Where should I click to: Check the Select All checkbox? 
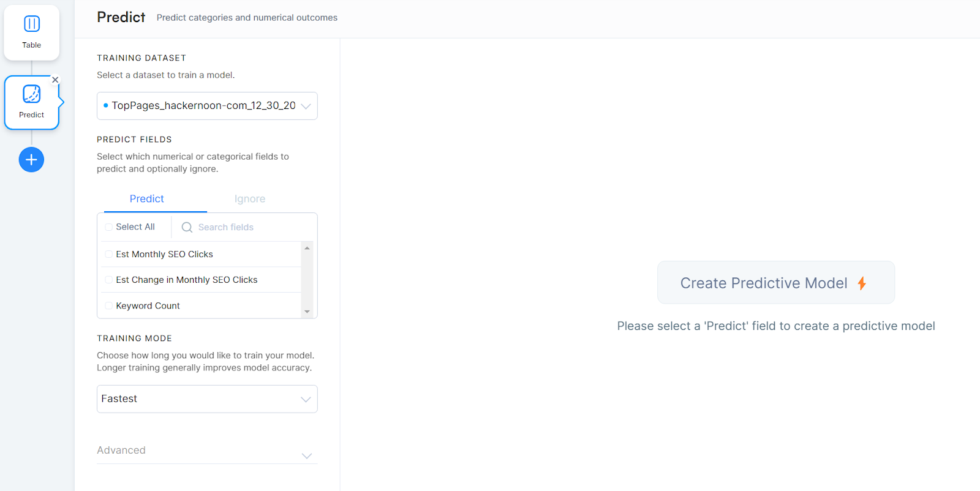[x=109, y=227]
